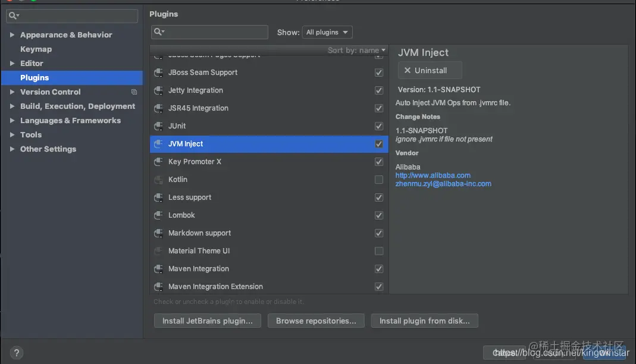Click the Material Theme UI plugin icon
The height and width of the screenshot is (364, 636).
pos(158,251)
